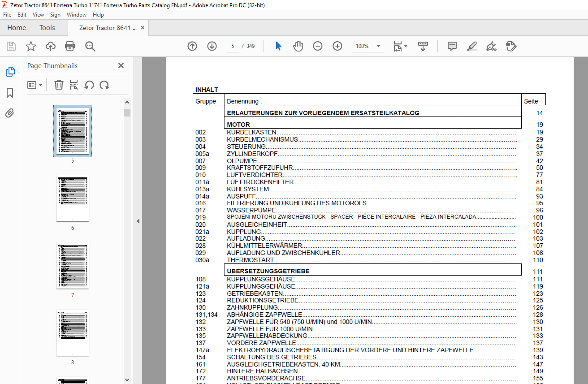Viewport: 588px width, 384px height.
Task: Delete selected page thumbnail
Action: coord(59,85)
